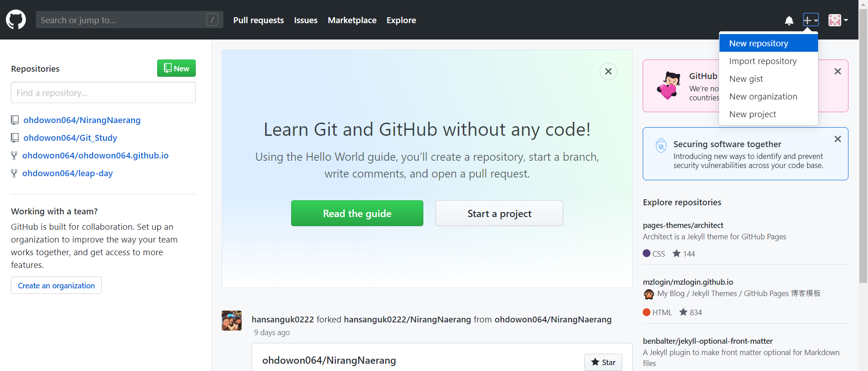The image size is (868, 371).
Task: Click the GitHub Octocat logo
Action: coord(16,20)
